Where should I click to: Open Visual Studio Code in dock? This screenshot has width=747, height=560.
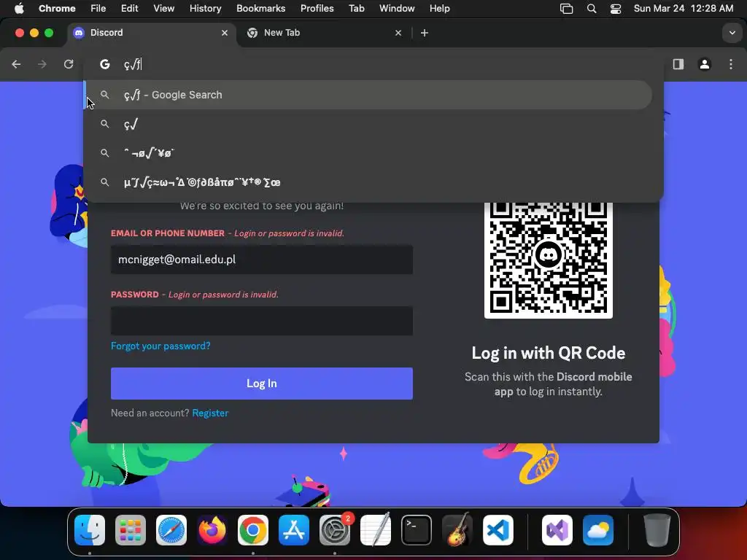[498, 530]
